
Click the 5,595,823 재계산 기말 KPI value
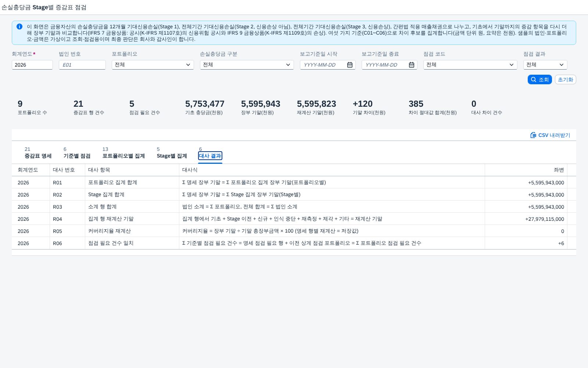coord(316,104)
